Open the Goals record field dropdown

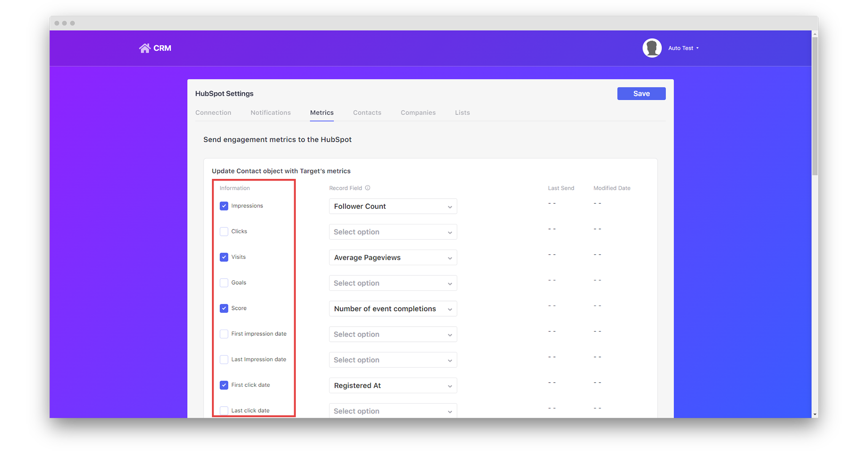(x=392, y=283)
